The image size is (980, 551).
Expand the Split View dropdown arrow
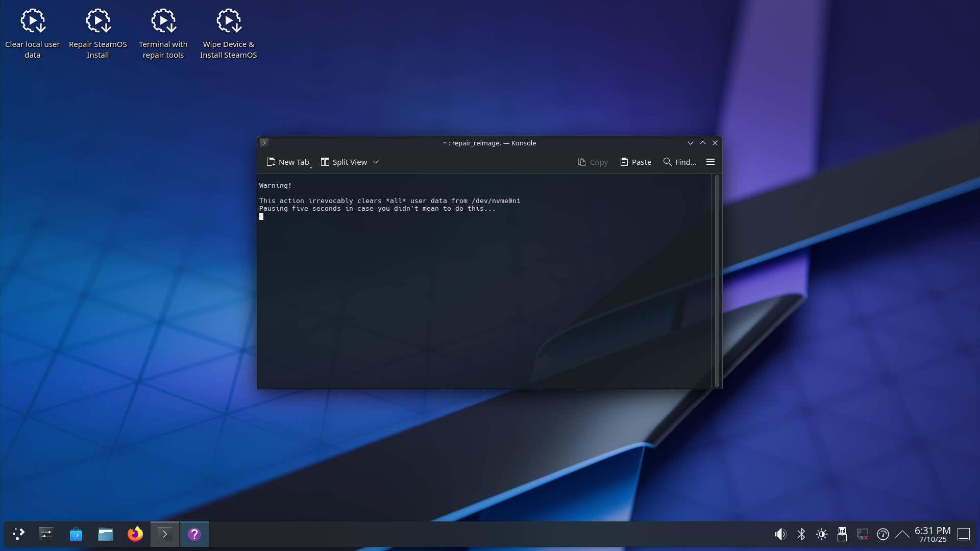pos(376,162)
